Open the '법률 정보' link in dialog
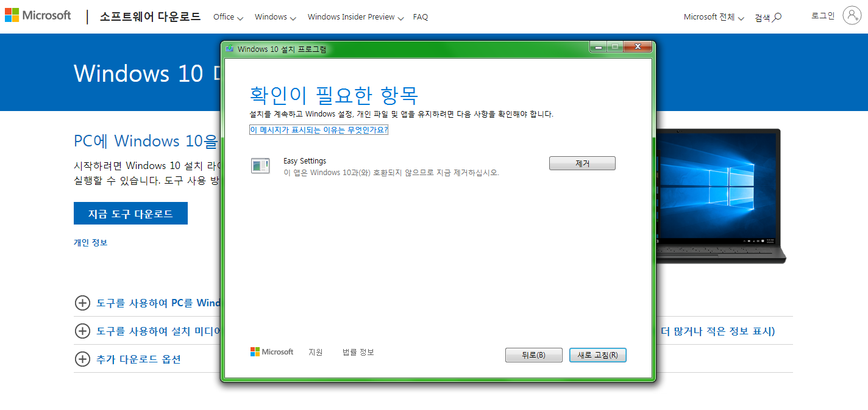 [x=358, y=352]
